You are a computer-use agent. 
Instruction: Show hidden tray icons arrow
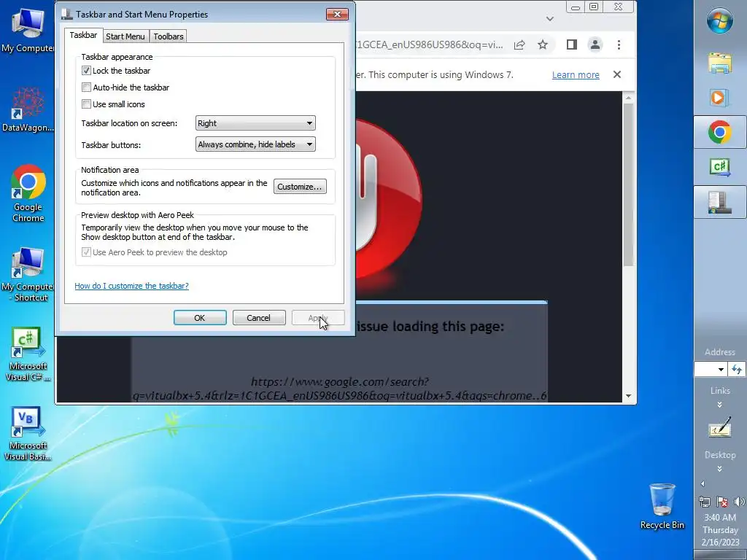(x=703, y=484)
